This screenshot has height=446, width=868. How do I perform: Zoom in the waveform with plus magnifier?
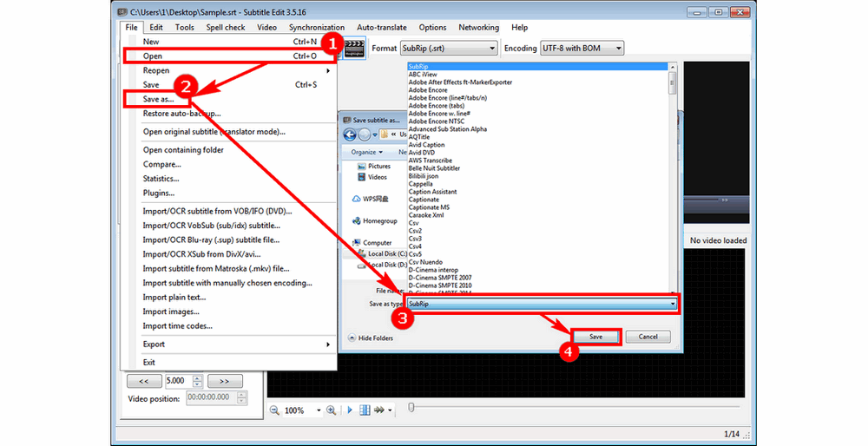pyautogui.click(x=332, y=410)
